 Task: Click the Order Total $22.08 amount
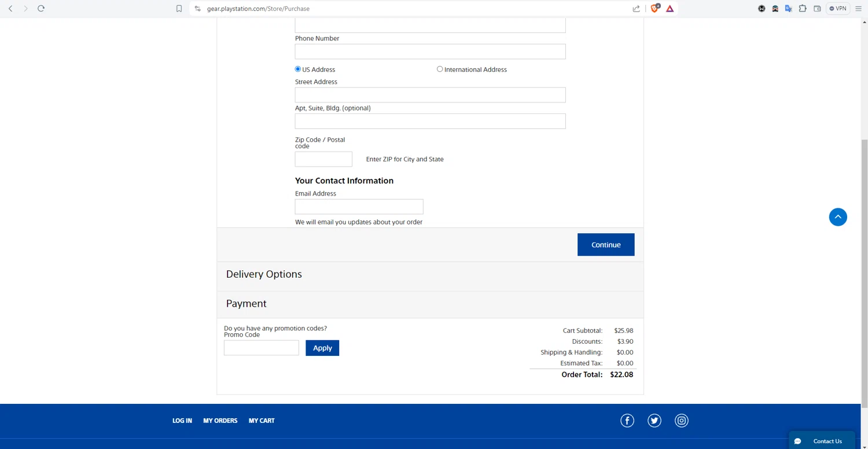pyautogui.click(x=621, y=374)
